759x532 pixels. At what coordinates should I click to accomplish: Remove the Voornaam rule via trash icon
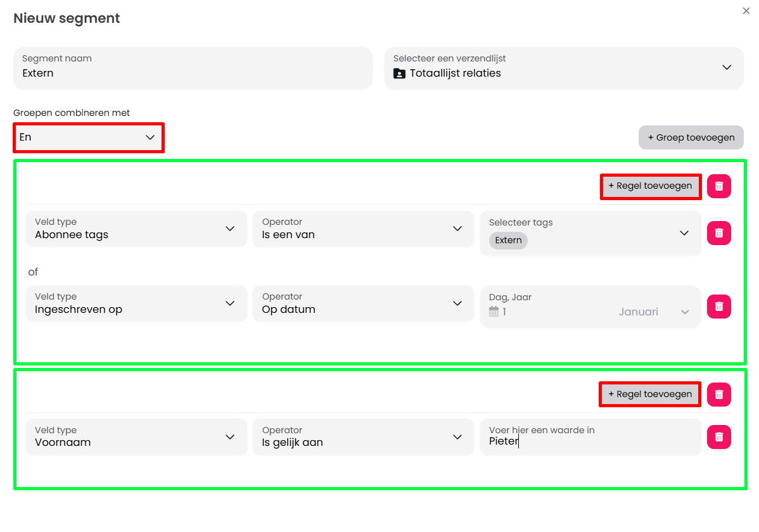[718, 437]
